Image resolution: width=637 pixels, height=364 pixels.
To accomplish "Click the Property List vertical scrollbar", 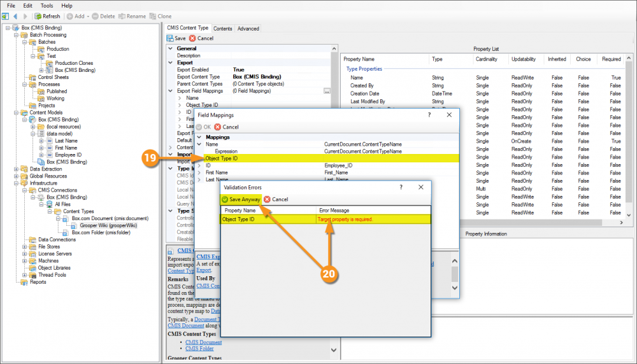I will click(629, 136).
